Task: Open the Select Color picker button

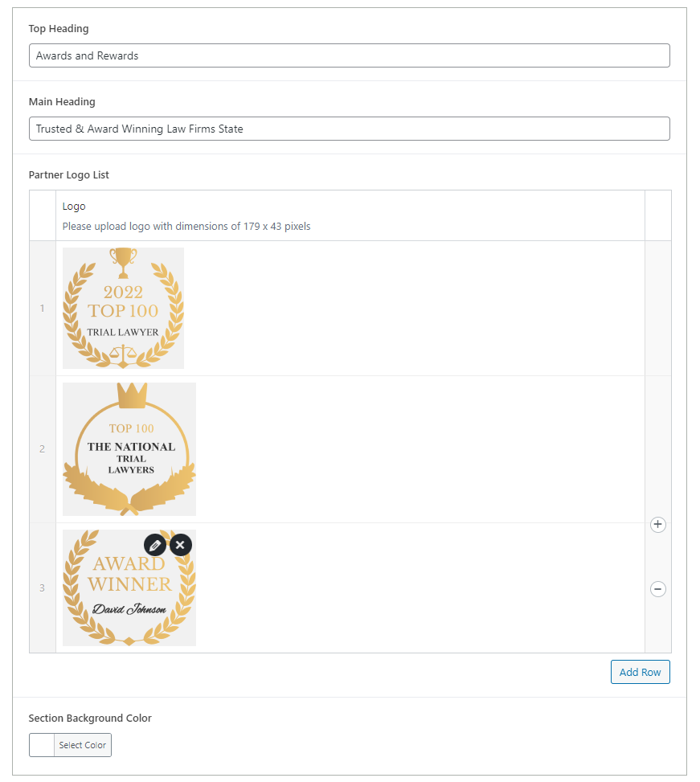Action: [x=83, y=745]
